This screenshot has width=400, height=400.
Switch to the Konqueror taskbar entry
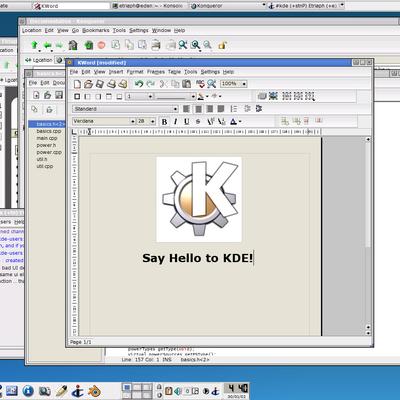228,6
